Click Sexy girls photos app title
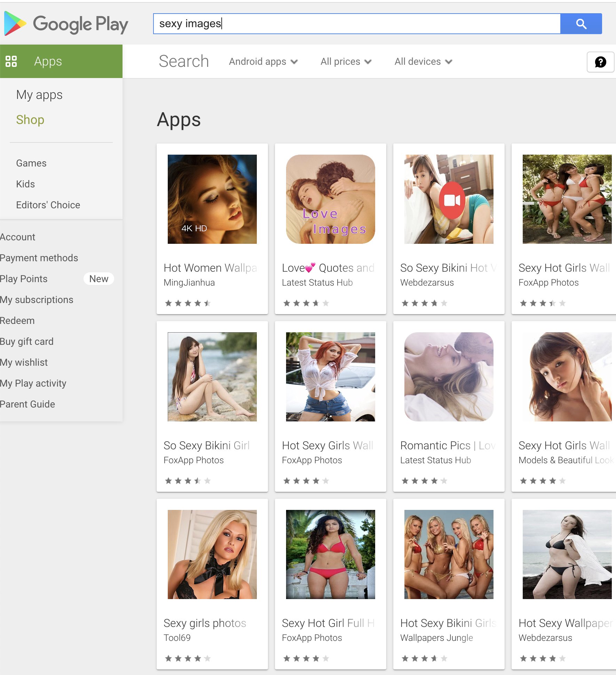This screenshot has height=675, width=616. (x=205, y=623)
